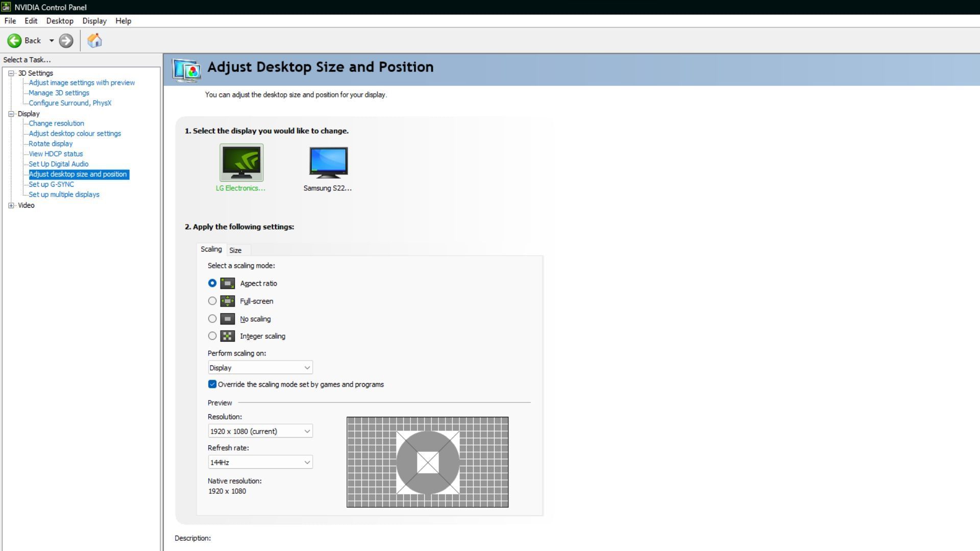Open the forward navigation arrow icon
980x551 pixels.
pos(66,40)
